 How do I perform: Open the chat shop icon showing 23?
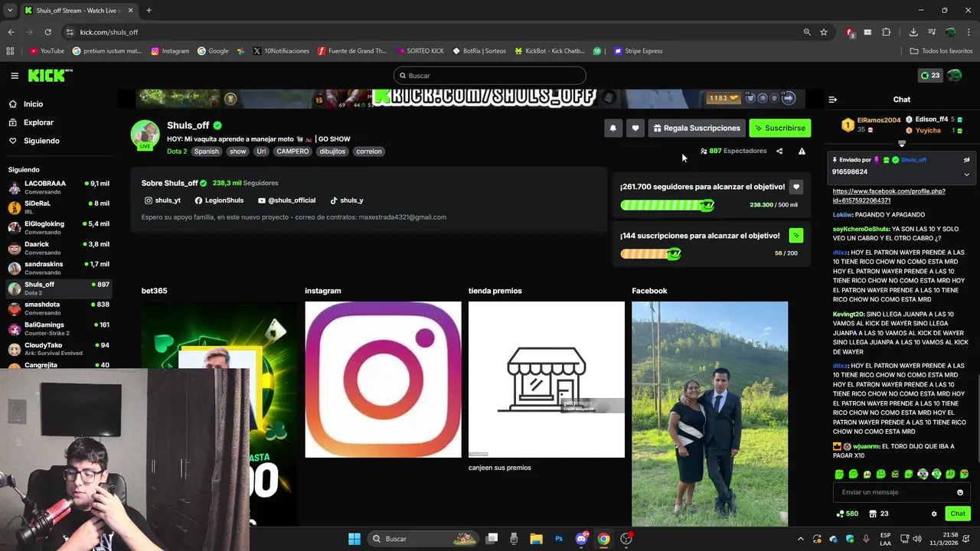coord(879,514)
